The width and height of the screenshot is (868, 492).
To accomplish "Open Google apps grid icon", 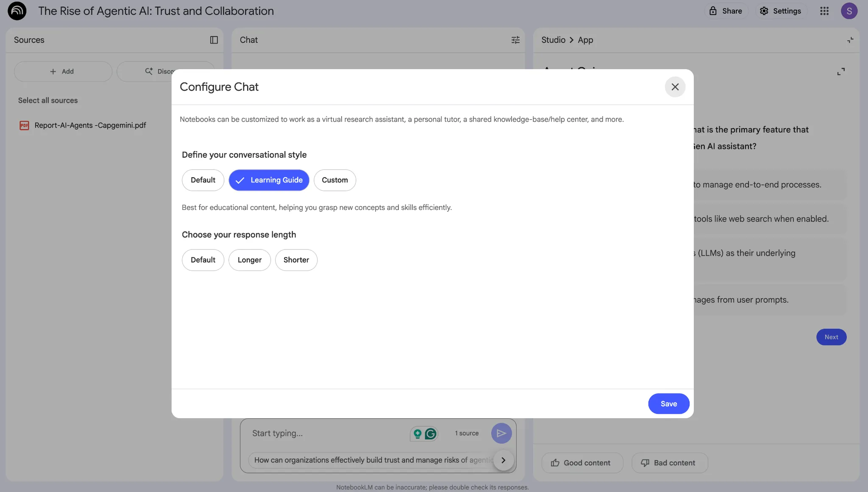I will coord(824,11).
